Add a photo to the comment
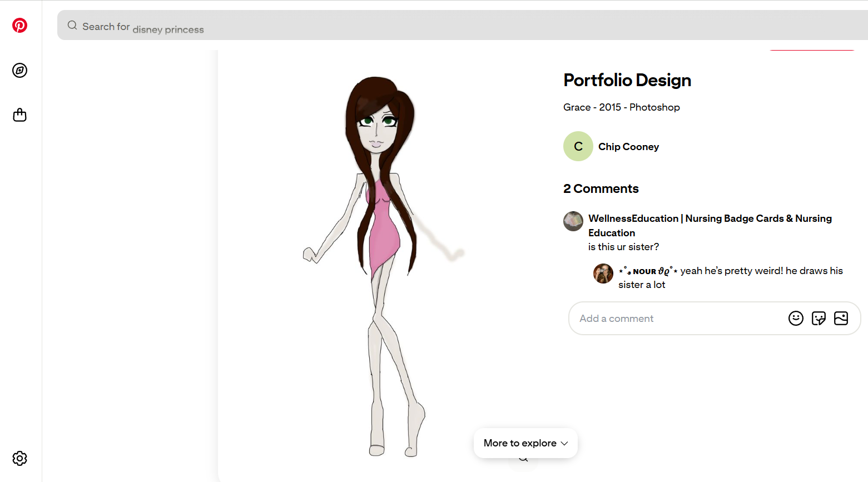The height and width of the screenshot is (482, 868). click(841, 319)
